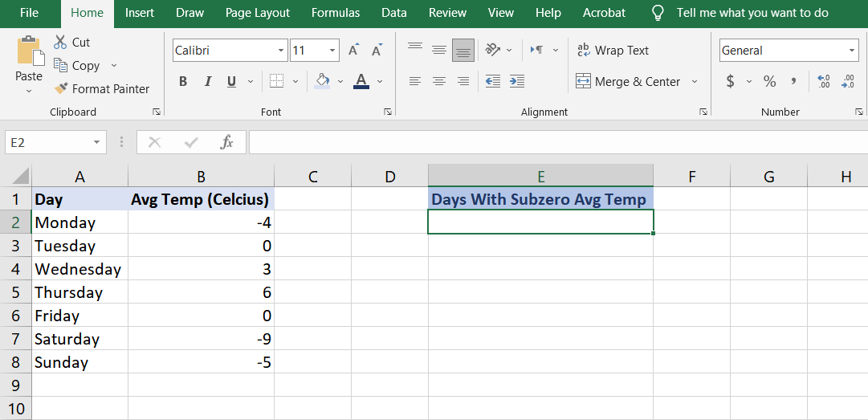
Task: Increase font size with larger A icon
Action: coord(353,51)
